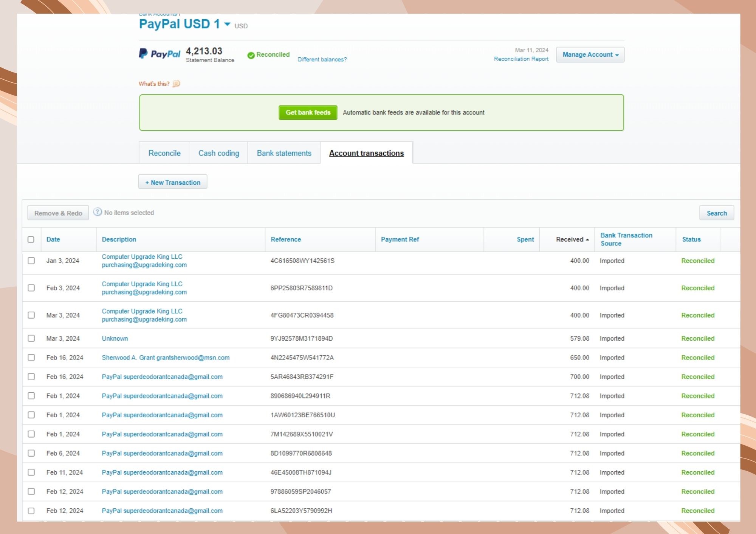This screenshot has height=534, width=756.
Task: Sort by the Reference column header
Action: [x=286, y=239]
